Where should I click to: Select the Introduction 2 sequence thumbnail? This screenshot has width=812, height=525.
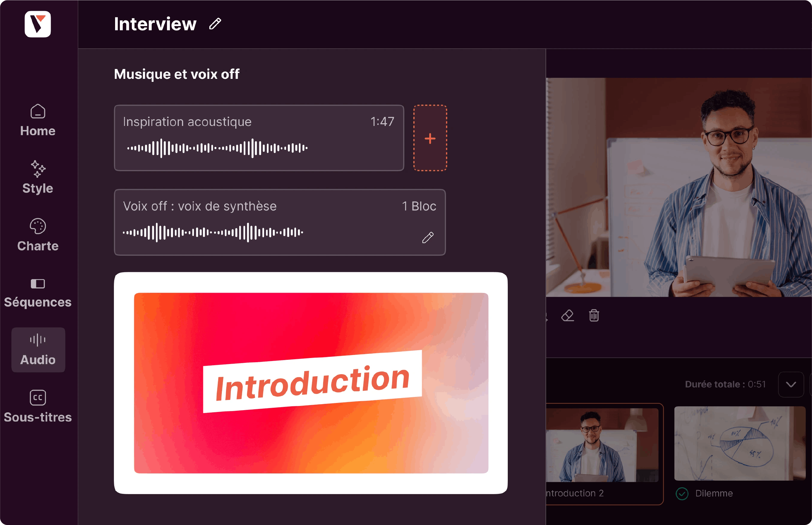pos(602,445)
